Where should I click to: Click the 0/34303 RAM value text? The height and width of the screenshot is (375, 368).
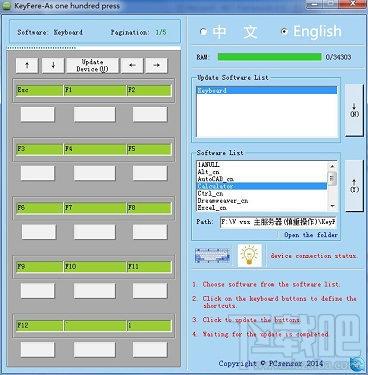(338, 57)
